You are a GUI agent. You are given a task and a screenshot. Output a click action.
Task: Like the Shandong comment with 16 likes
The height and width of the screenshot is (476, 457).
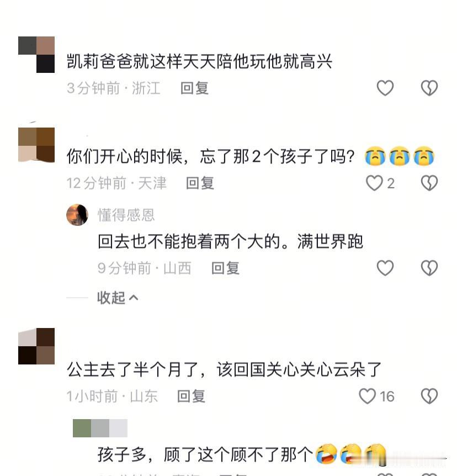click(x=367, y=396)
